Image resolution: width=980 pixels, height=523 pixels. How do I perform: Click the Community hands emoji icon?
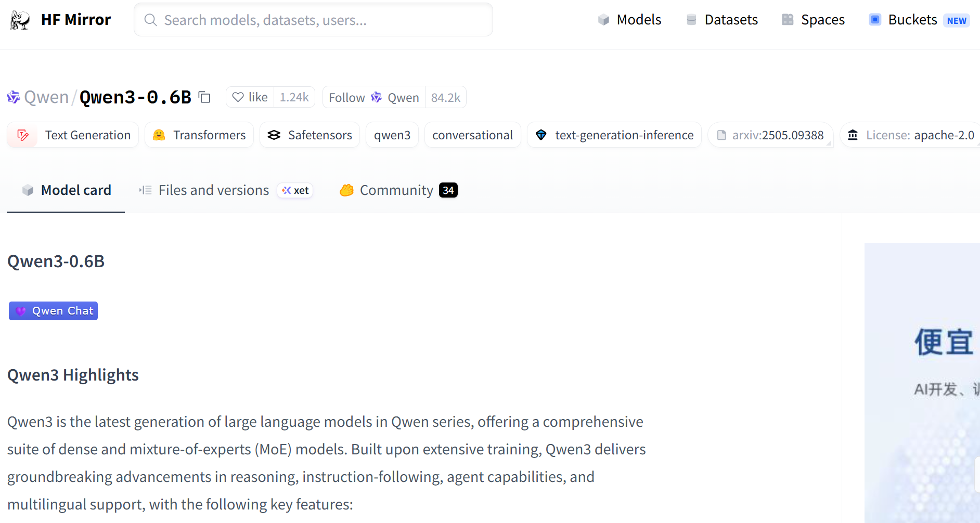point(346,190)
